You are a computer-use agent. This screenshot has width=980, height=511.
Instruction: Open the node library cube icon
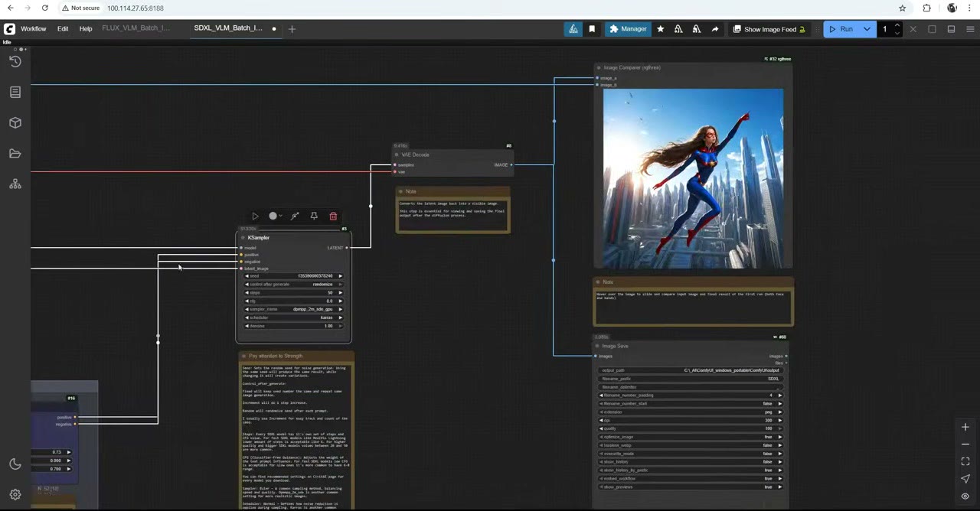point(15,122)
